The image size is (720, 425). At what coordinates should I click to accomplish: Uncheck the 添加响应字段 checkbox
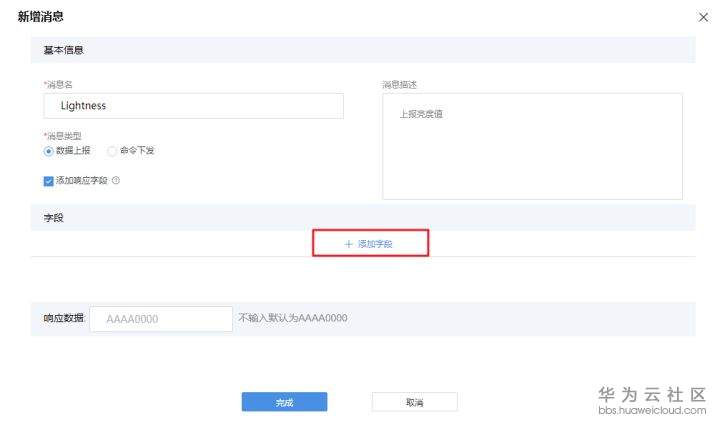point(49,181)
